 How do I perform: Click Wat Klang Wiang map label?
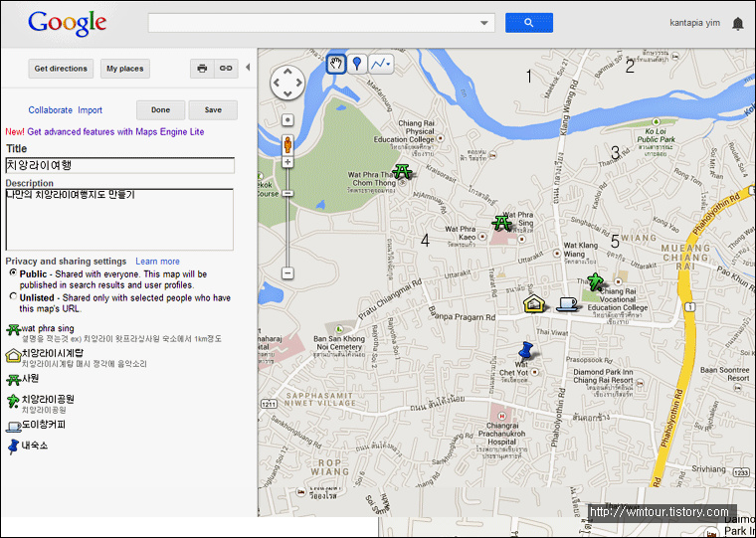tap(581, 250)
